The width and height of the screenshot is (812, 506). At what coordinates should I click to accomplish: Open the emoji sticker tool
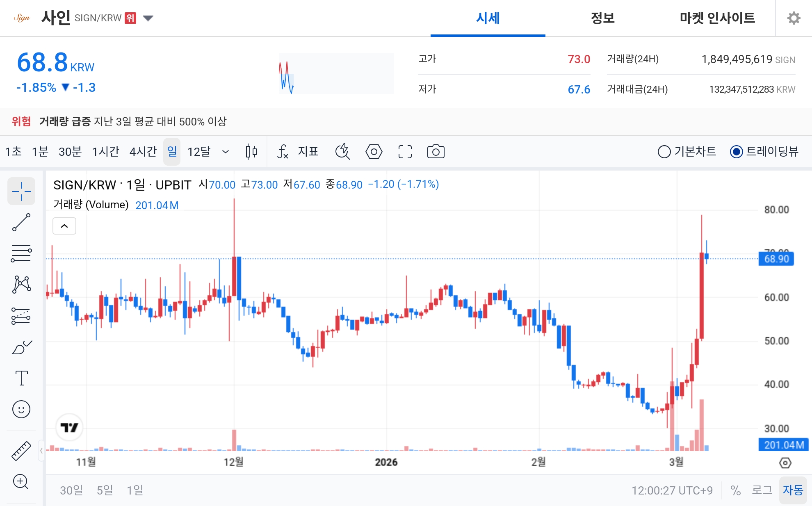(x=21, y=409)
